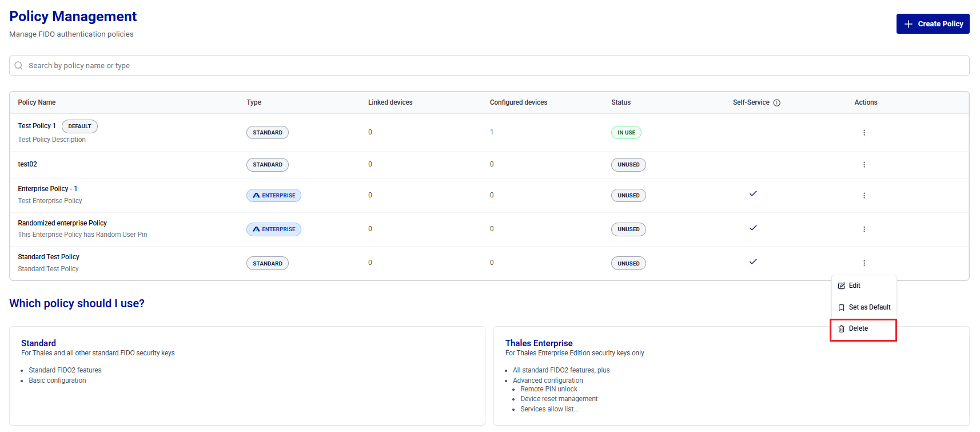Click the ENTERPRISE badge for Enterprise Policy - 1
The height and width of the screenshot is (432, 980).
click(274, 196)
